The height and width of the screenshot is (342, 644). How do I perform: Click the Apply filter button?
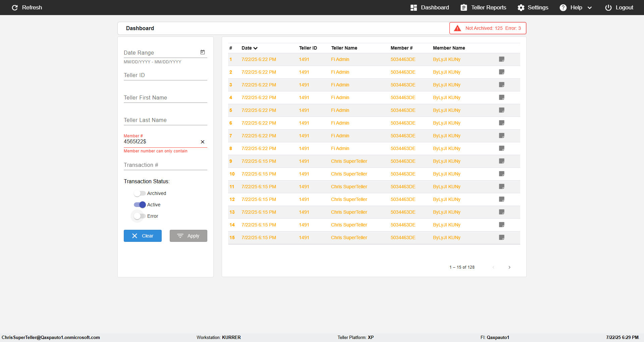[189, 236]
